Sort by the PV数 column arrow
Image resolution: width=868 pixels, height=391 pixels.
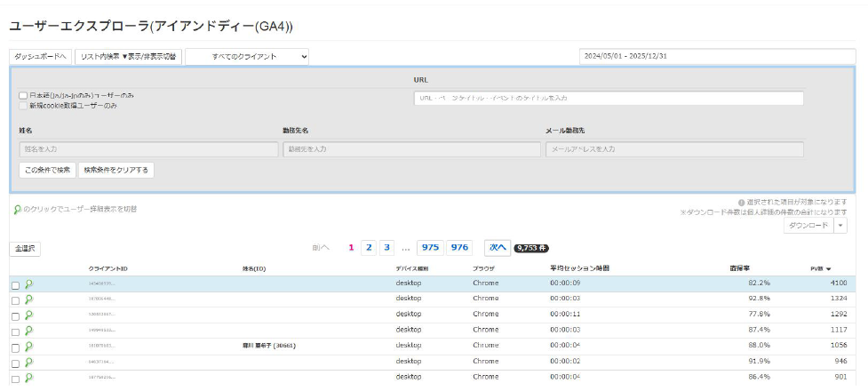(x=829, y=268)
